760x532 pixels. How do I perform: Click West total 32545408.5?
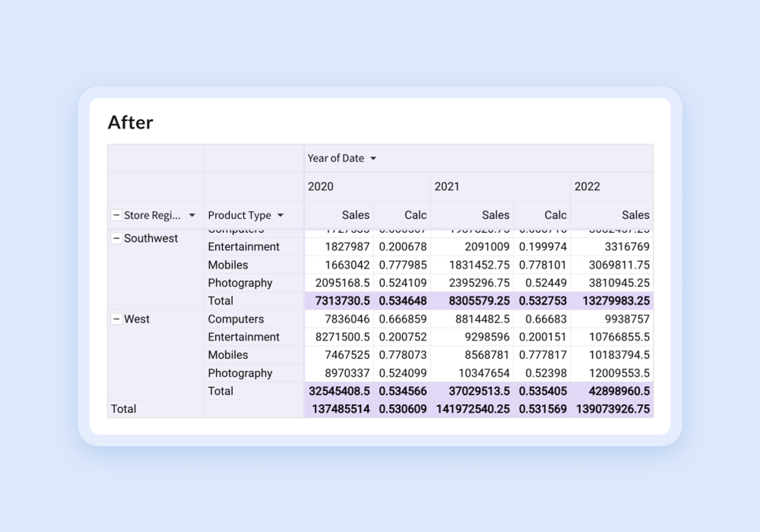(339, 391)
